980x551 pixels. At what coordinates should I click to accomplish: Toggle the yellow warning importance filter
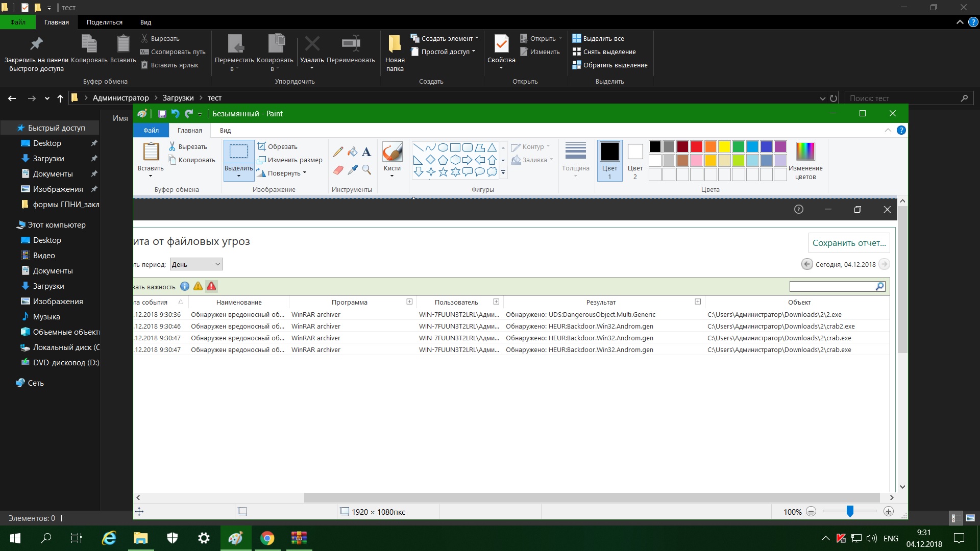[198, 286]
